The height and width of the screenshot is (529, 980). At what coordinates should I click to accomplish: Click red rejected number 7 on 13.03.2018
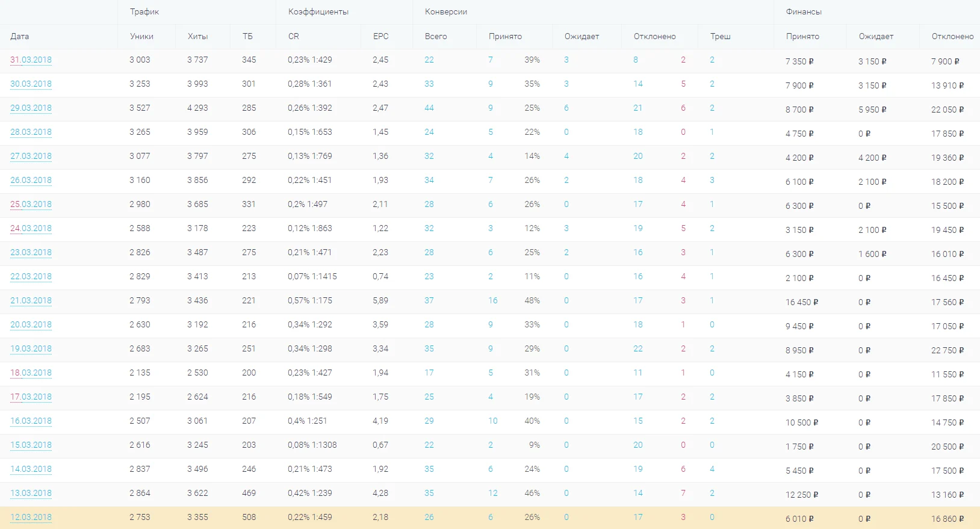pyautogui.click(x=683, y=493)
